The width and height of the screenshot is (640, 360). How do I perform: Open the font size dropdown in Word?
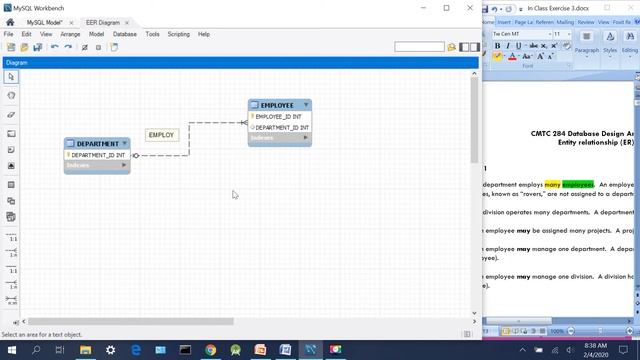(x=569, y=34)
